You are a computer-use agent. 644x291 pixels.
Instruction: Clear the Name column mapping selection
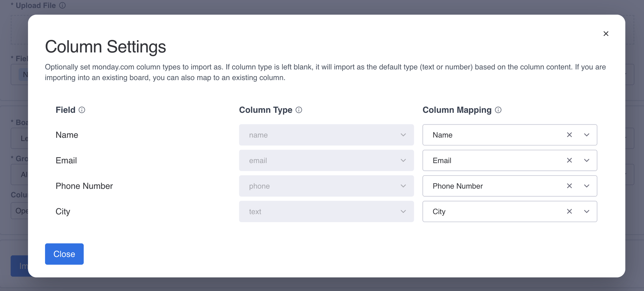(x=569, y=135)
